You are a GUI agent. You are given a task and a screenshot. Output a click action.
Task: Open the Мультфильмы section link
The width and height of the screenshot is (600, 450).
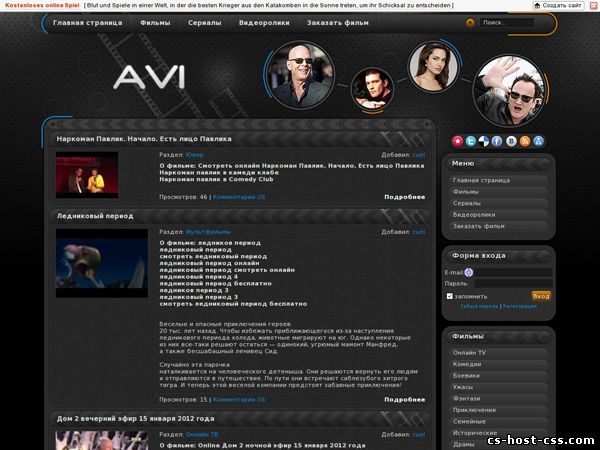point(208,232)
